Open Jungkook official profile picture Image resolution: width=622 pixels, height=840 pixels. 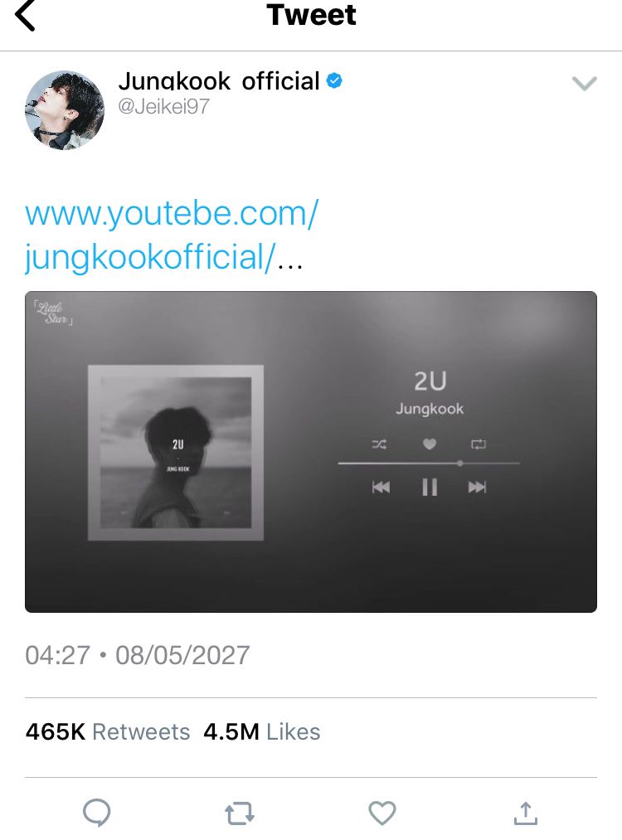[x=65, y=110]
